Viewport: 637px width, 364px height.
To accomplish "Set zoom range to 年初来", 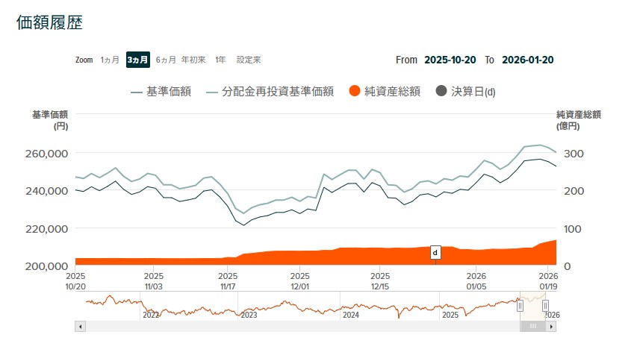I will click(193, 60).
